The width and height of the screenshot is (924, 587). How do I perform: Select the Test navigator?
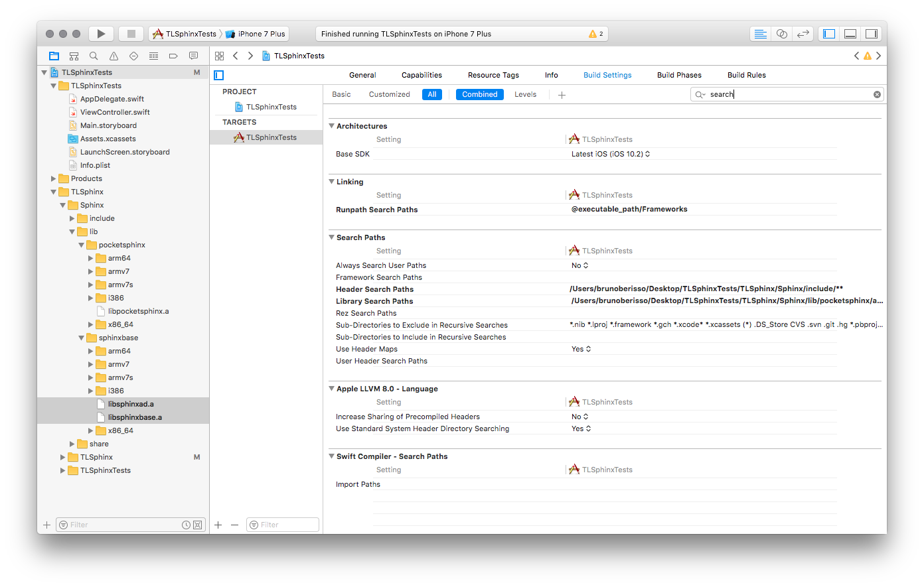click(x=133, y=56)
